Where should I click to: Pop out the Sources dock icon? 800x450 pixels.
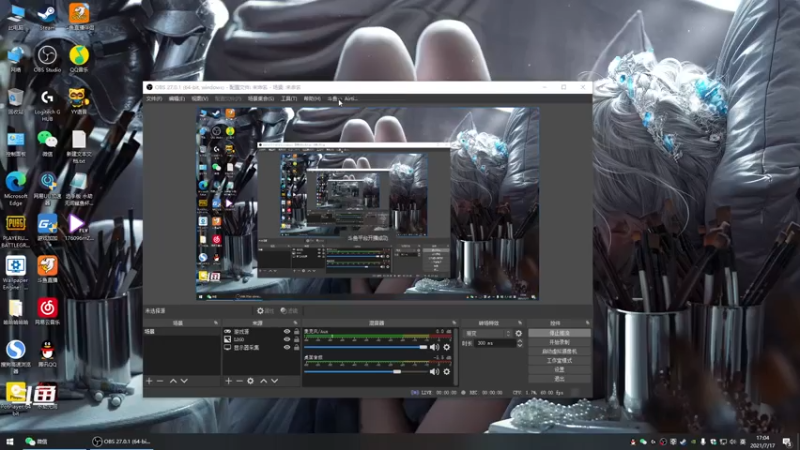click(x=295, y=323)
